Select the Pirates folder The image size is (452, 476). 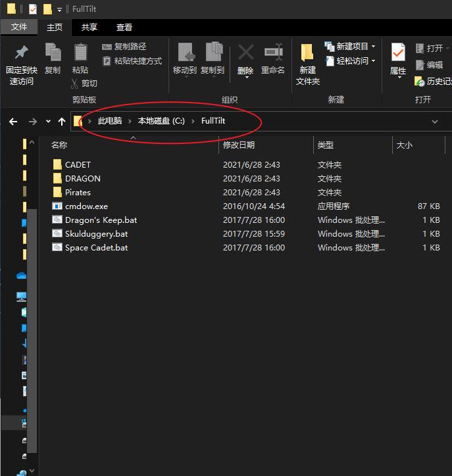72,193
